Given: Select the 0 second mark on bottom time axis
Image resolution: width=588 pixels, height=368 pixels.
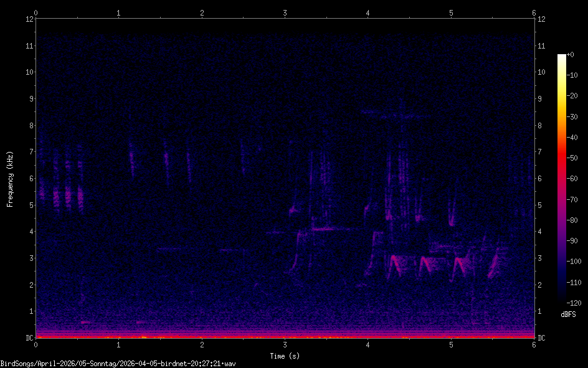Looking at the screenshot, I should 36,345.
